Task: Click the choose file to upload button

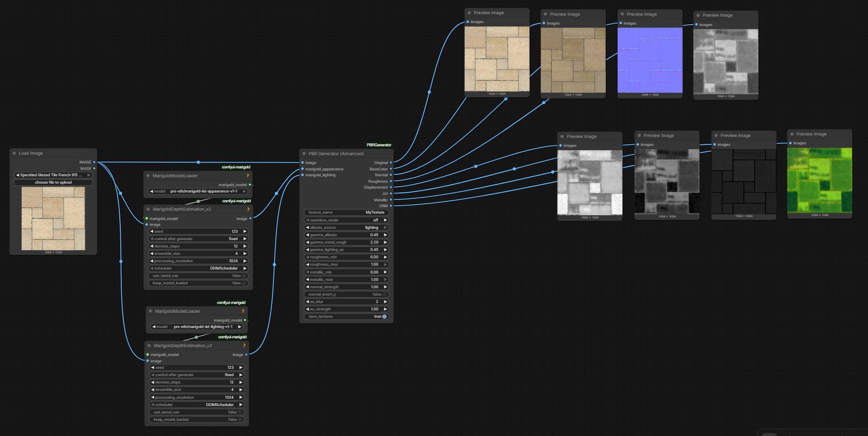Action: [54, 182]
